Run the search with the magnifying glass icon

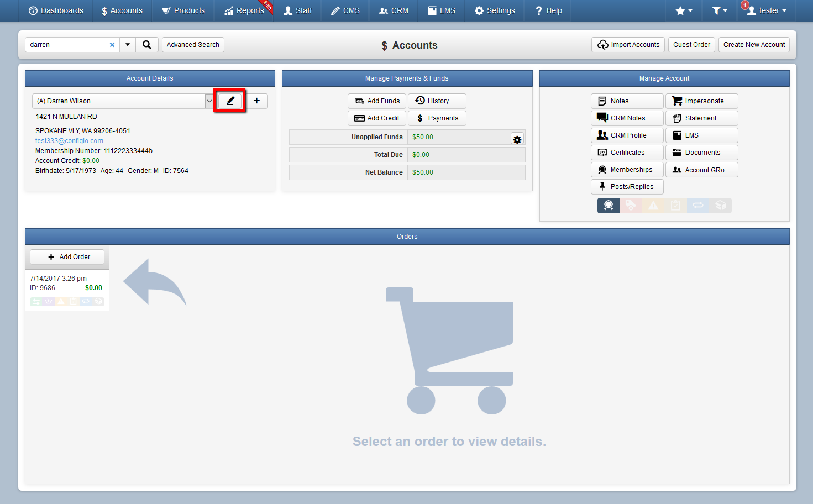point(147,45)
